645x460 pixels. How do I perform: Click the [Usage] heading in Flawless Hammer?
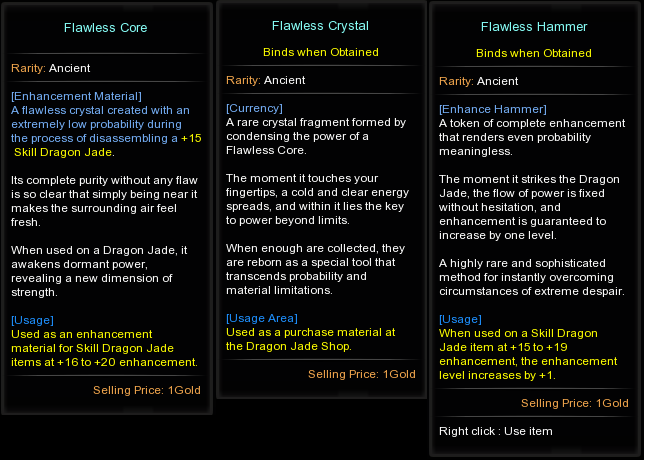point(460,319)
